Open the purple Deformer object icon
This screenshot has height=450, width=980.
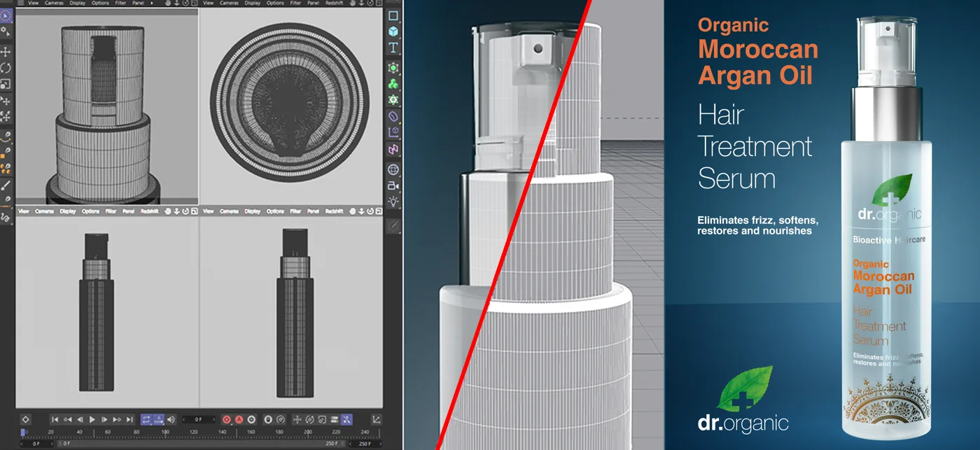pyautogui.click(x=393, y=116)
